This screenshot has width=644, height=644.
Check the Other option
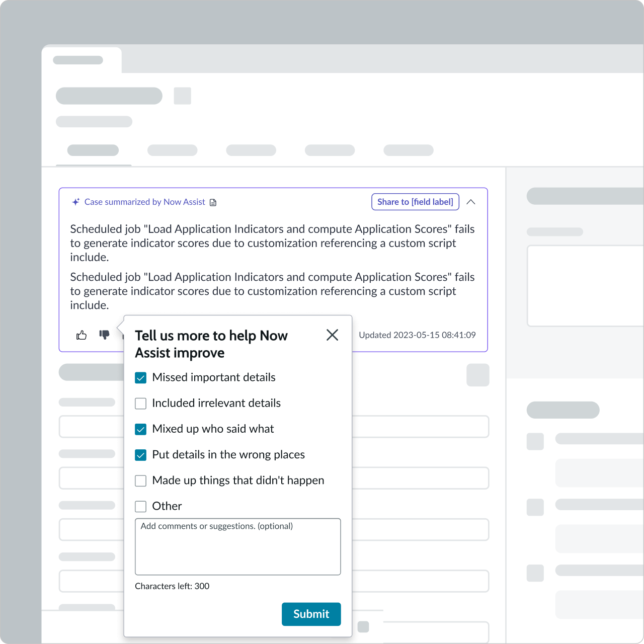pyautogui.click(x=141, y=506)
